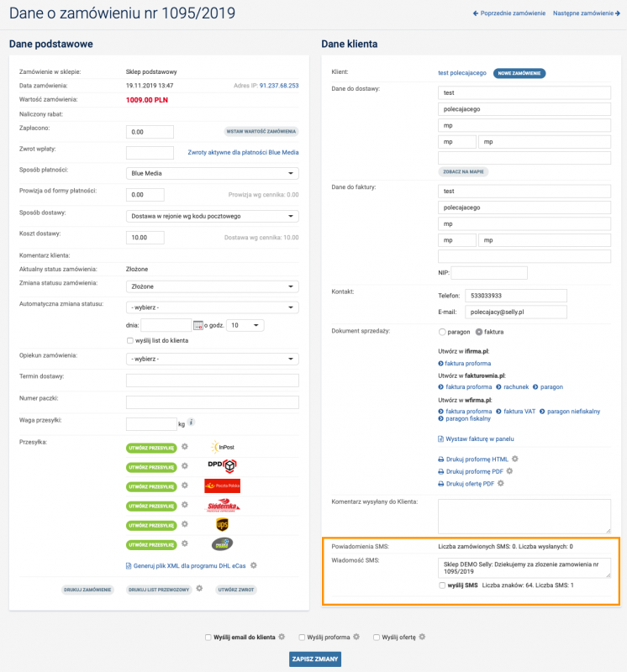Open the Opiekun zamówienia dropdown
The width and height of the screenshot is (627, 672).
point(212,359)
